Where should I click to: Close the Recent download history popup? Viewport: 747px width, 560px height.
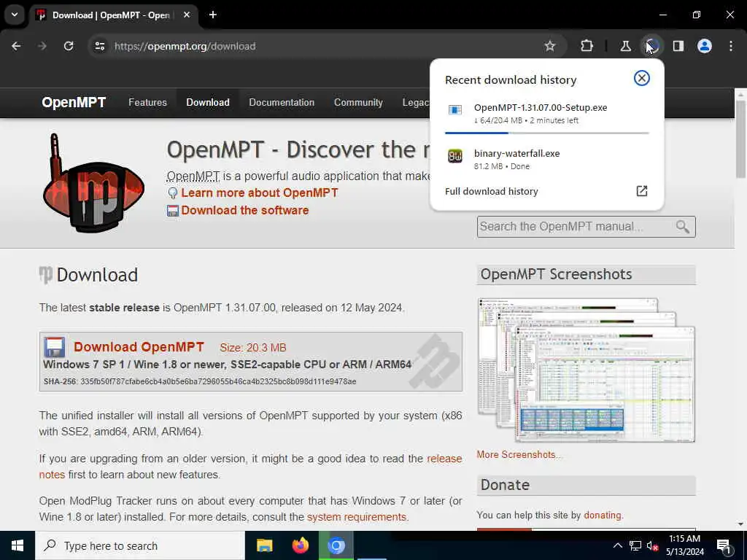coord(642,78)
